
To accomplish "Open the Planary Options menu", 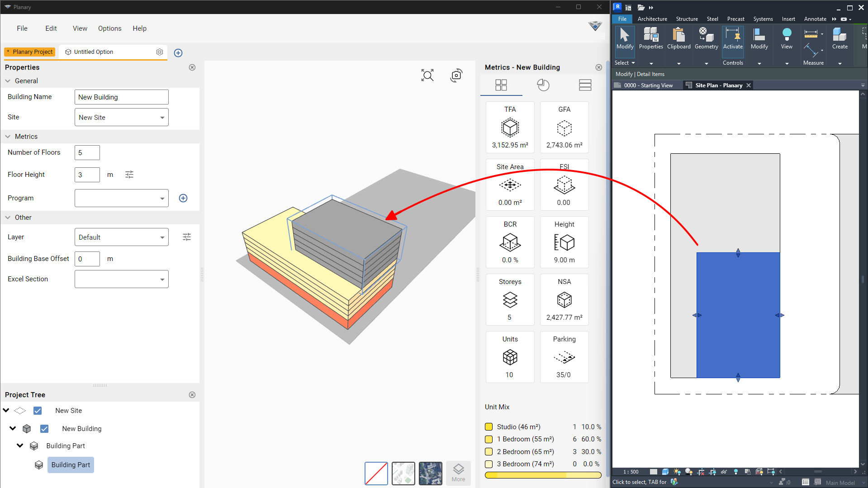I will [x=110, y=28].
